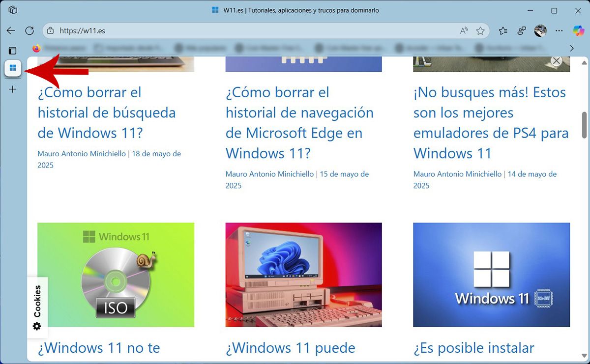
Task: Click the address bar showing https://w11.es
Action: pos(265,30)
